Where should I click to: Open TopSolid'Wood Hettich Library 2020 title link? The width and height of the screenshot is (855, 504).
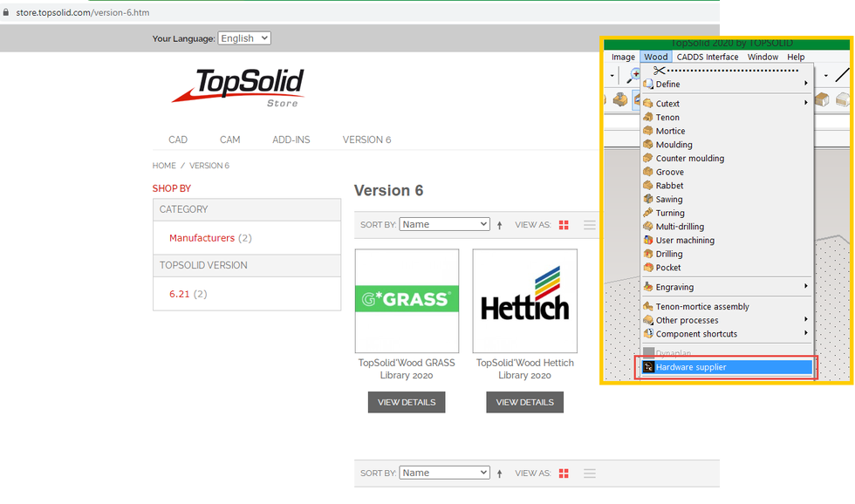coord(525,369)
